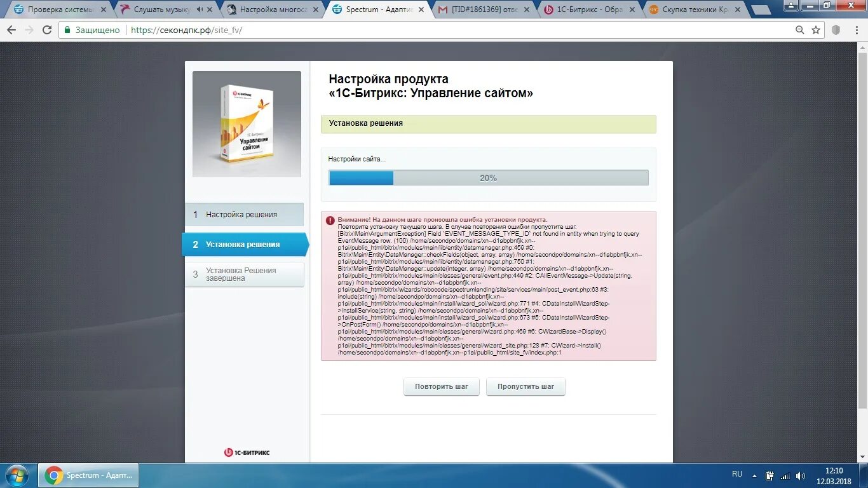Click the Внимание! error heading text

pos(442,219)
